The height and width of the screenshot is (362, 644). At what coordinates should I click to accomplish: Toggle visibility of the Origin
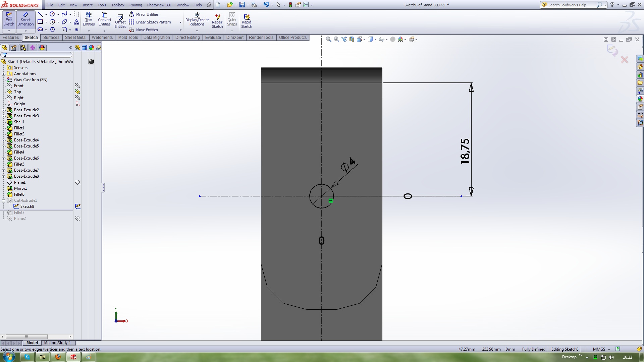tap(78, 104)
